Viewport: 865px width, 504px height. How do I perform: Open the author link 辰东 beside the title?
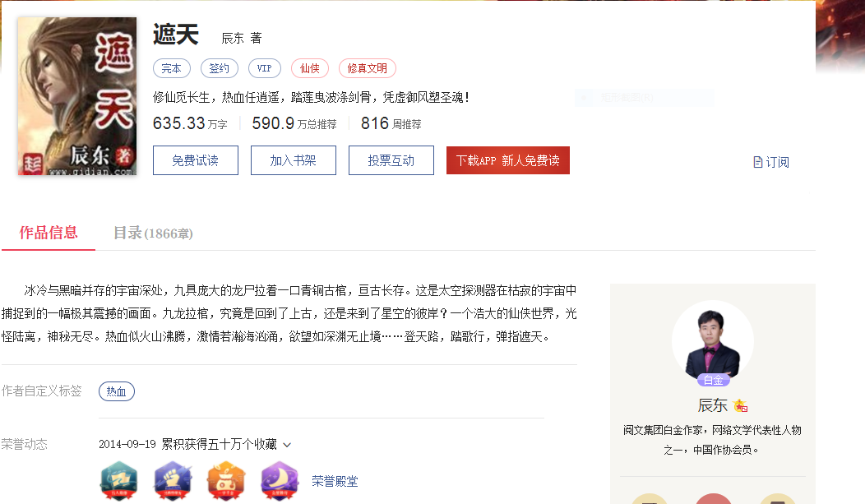click(x=232, y=38)
